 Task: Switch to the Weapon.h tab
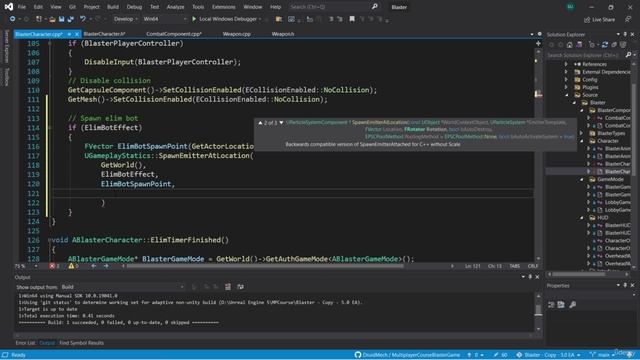point(283,34)
